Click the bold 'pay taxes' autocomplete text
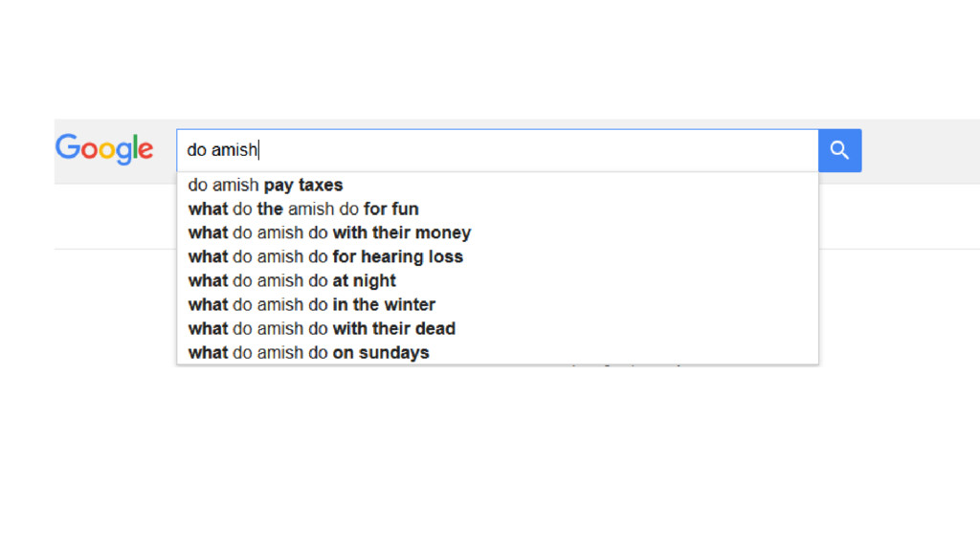Screen dimensions: 980x551 pyautogui.click(x=303, y=185)
